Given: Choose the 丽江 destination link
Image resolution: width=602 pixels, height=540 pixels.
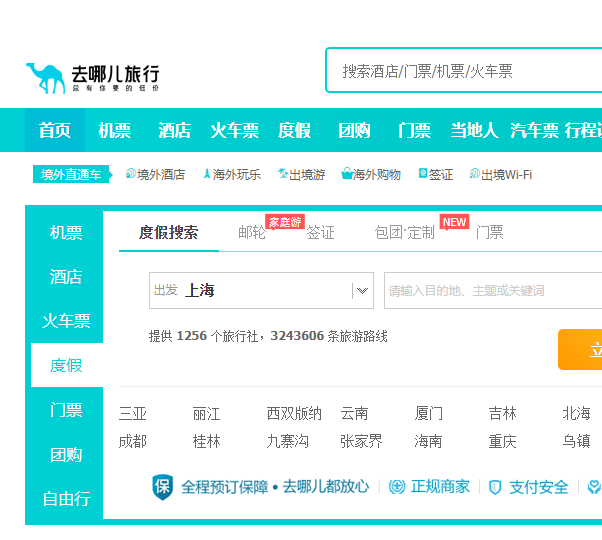Looking at the screenshot, I should pos(207,414).
